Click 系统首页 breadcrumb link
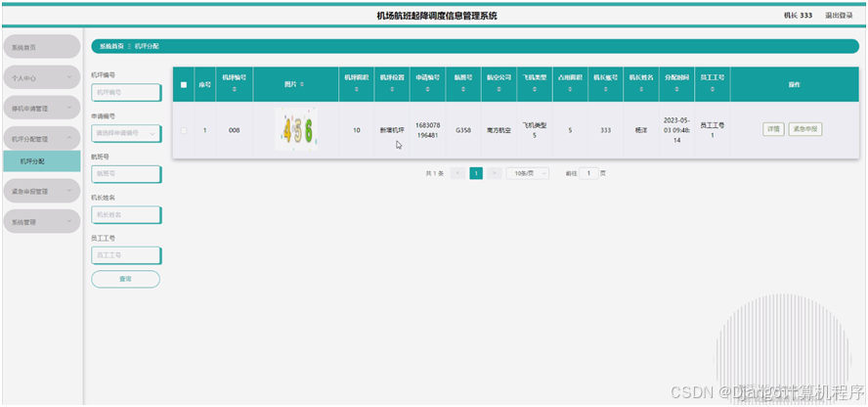This screenshot has width=868, height=407. (111, 47)
